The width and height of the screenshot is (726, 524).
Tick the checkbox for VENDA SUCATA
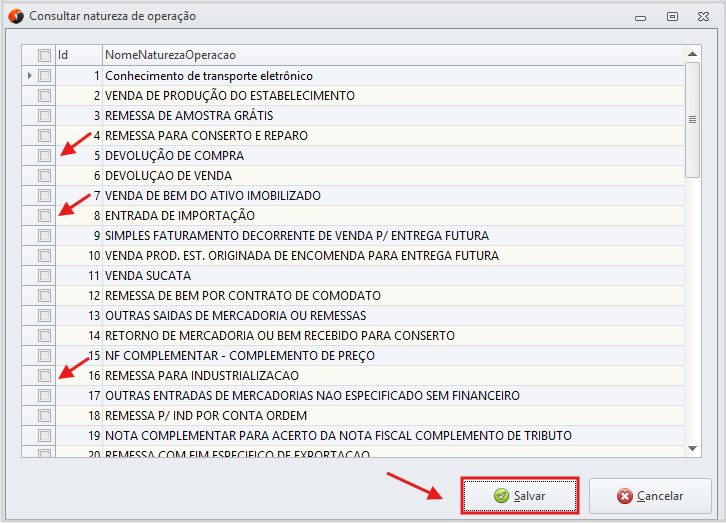(44, 275)
